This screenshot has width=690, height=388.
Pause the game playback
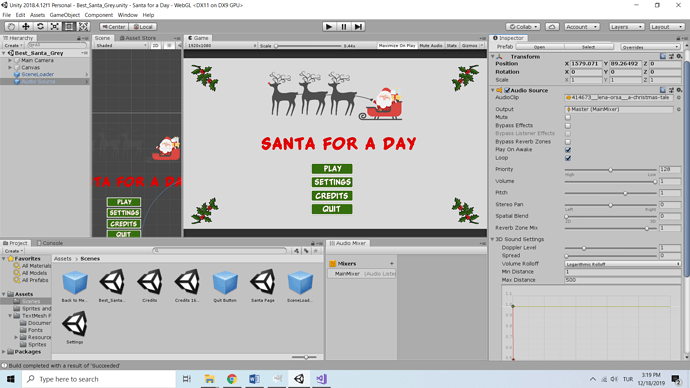pyautogui.click(x=344, y=27)
